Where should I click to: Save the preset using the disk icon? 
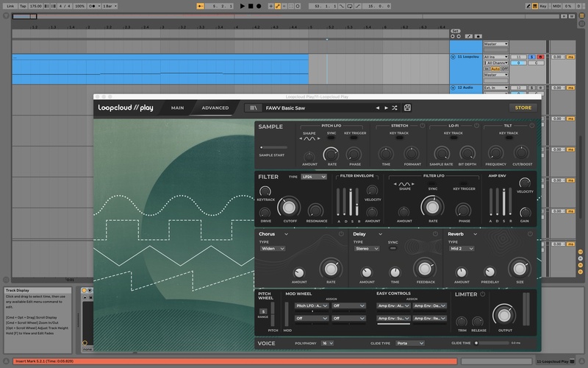pos(407,107)
